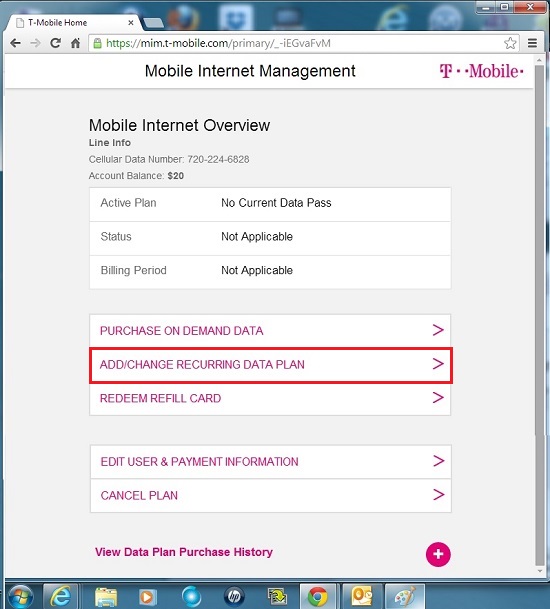550x609 pixels.
Task: Close the T-Mobile Home tab
Action: pyautogui.click(x=131, y=23)
